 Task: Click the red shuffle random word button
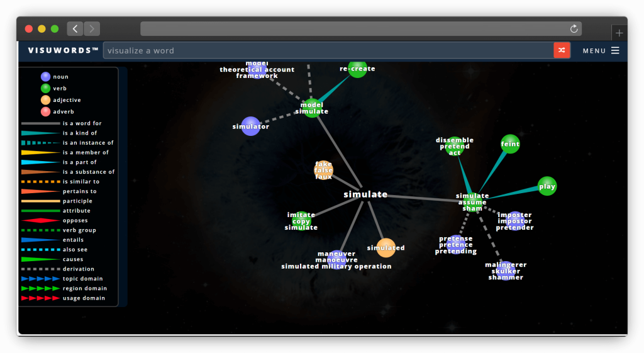[x=562, y=50]
